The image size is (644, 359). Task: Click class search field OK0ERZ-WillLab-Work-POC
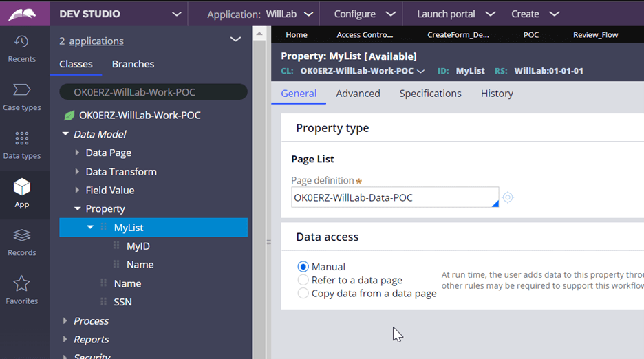pyautogui.click(x=153, y=92)
